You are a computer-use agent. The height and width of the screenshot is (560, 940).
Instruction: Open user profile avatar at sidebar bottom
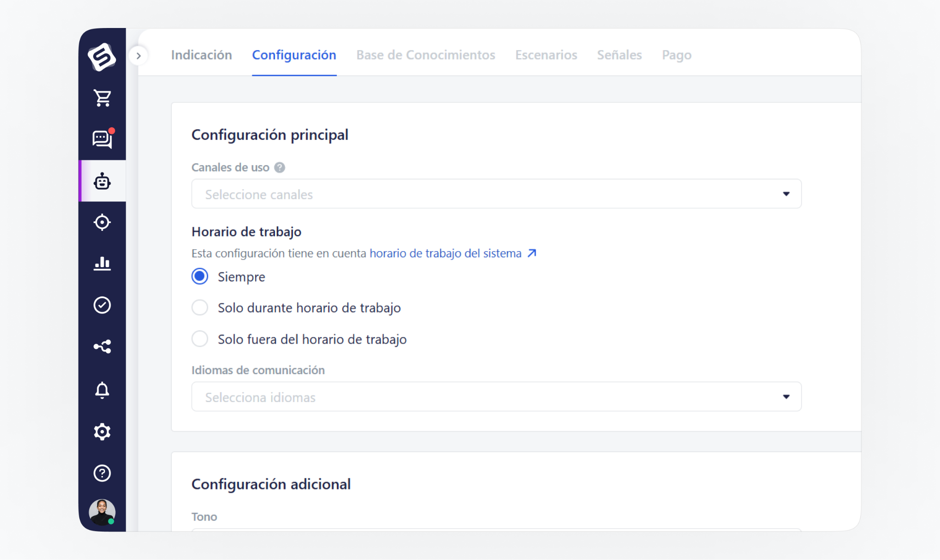tap(102, 512)
